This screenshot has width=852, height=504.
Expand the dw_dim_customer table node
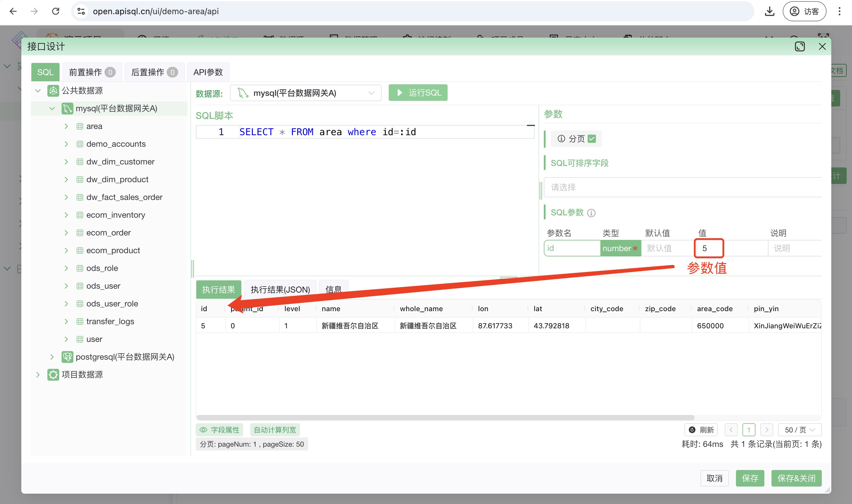pyautogui.click(x=66, y=162)
